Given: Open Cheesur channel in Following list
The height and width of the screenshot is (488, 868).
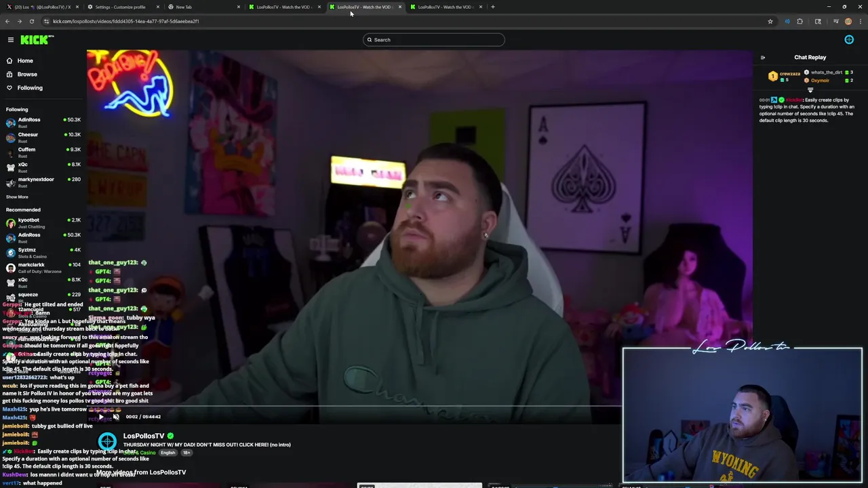Looking at the screenshot, I should coord(42,137).
